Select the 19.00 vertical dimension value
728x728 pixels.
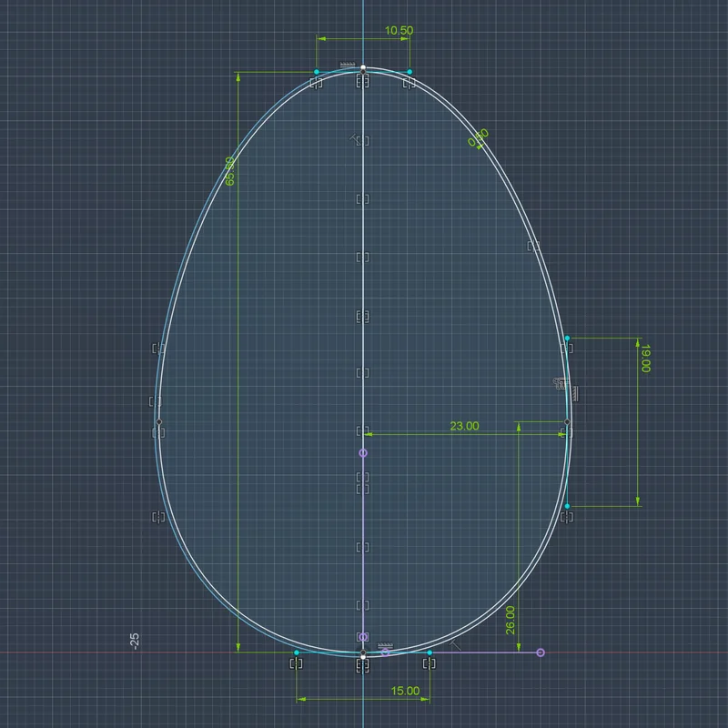[x=645, y=358]
